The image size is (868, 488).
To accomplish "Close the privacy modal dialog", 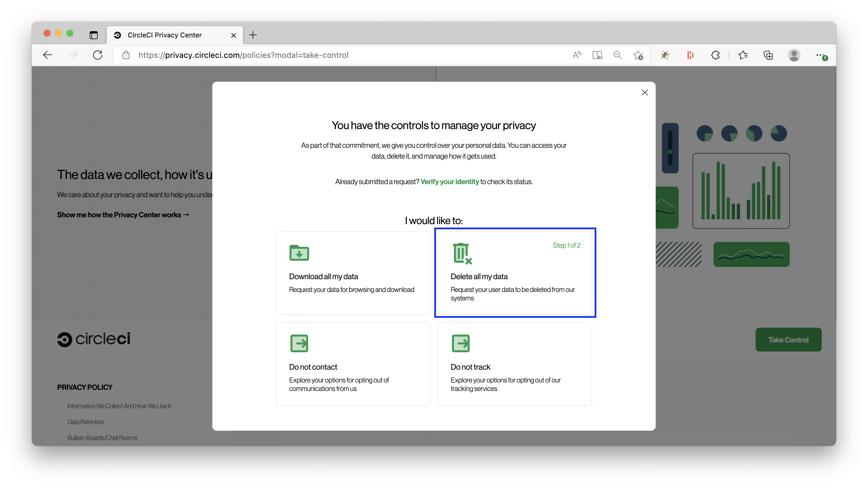I will tap(644, 92).
